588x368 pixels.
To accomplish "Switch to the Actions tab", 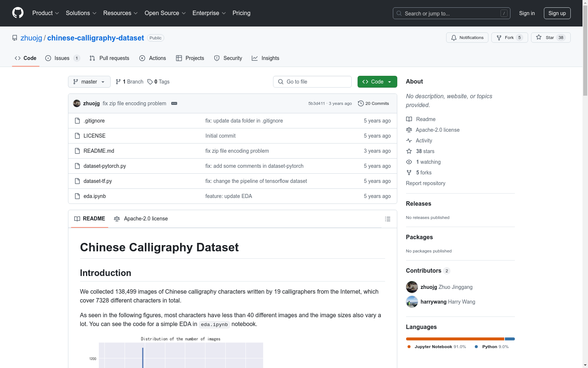I will tap(153, 58).
